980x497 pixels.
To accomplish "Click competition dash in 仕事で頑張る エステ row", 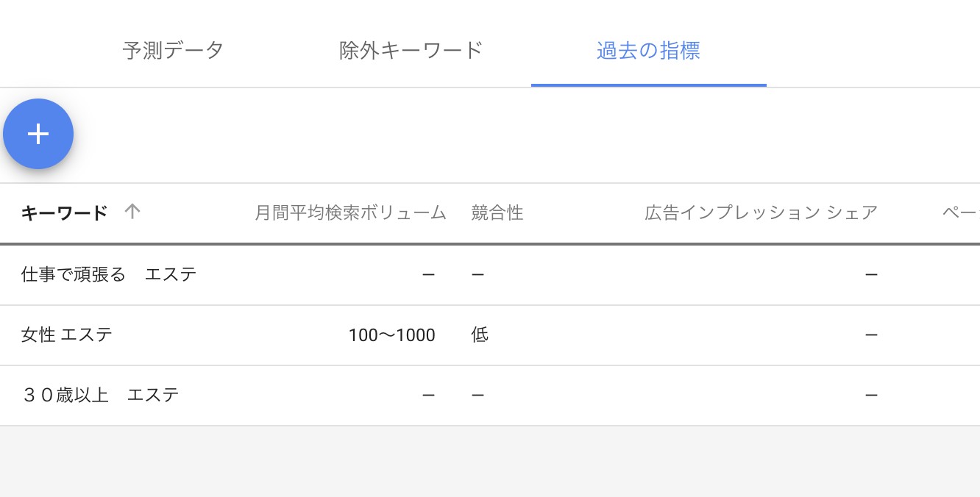I will tap(477, 275).
